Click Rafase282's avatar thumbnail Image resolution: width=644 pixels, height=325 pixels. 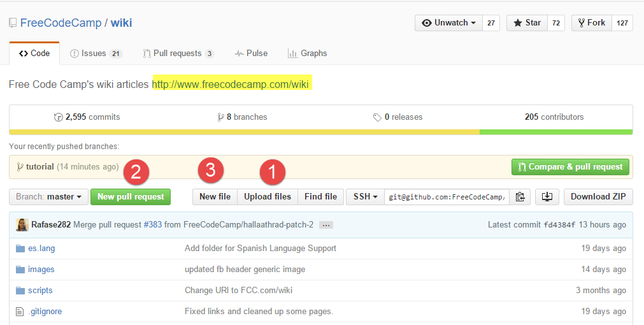click(22, 225)
